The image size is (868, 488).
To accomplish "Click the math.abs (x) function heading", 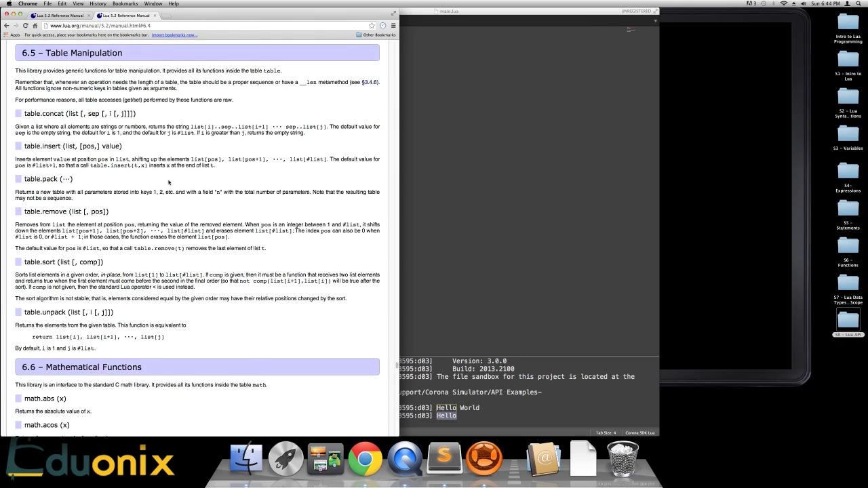I will pyautogui.click(x=45, y=399).
